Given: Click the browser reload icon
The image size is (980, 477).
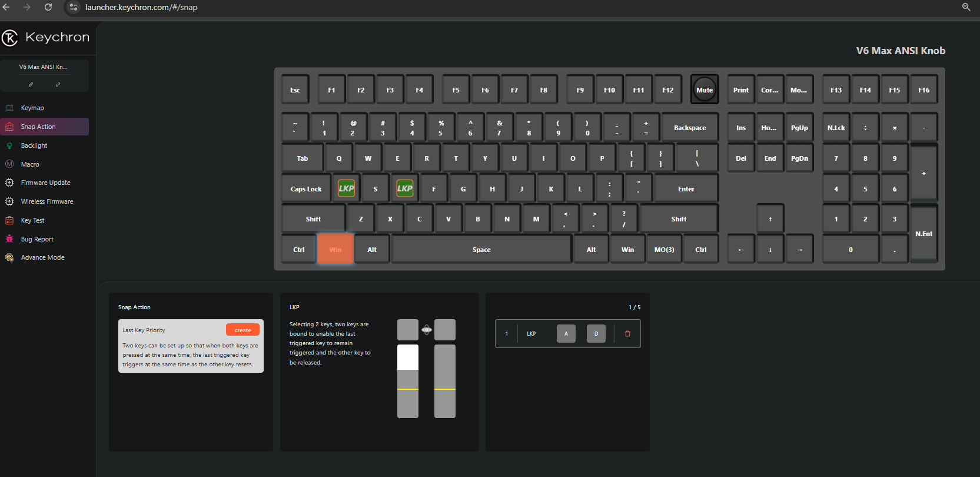Looking at the screenshot, I should click(48, 7).
